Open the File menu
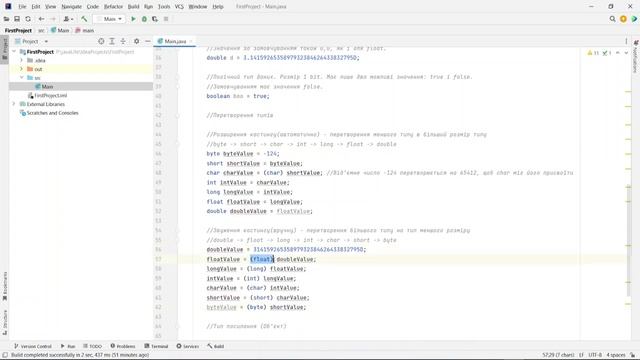This screenshot has height=360, width=640. click(x=22, y=7)
